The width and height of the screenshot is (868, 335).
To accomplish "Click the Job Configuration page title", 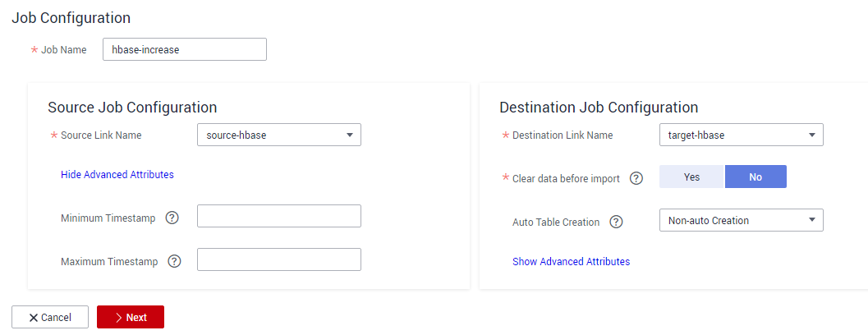I will [x=71, y=18].
